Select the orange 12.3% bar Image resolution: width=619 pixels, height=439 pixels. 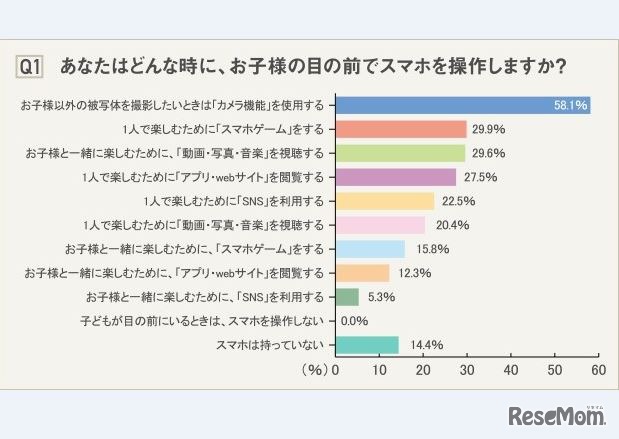pos(362,273)
